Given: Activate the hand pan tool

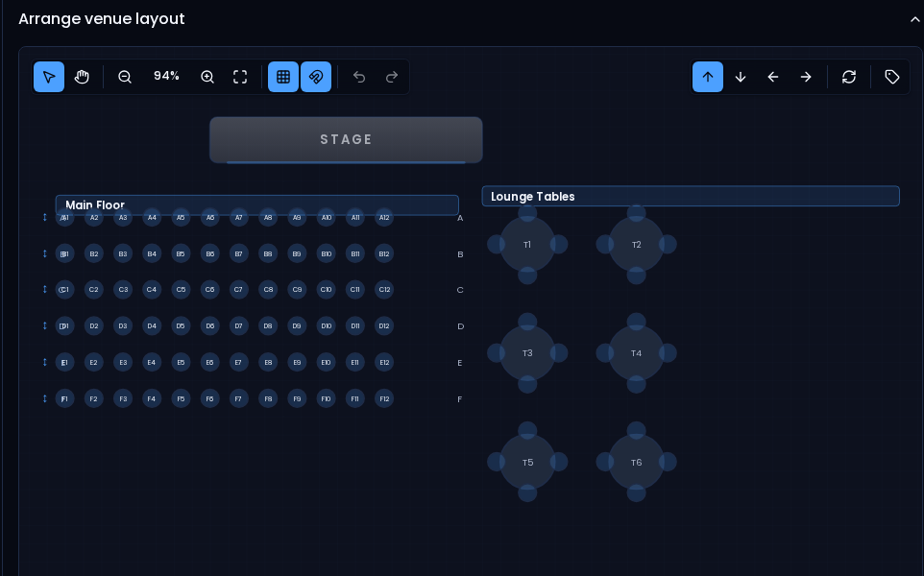Looking at the screenshot, I should click(82, 77).
